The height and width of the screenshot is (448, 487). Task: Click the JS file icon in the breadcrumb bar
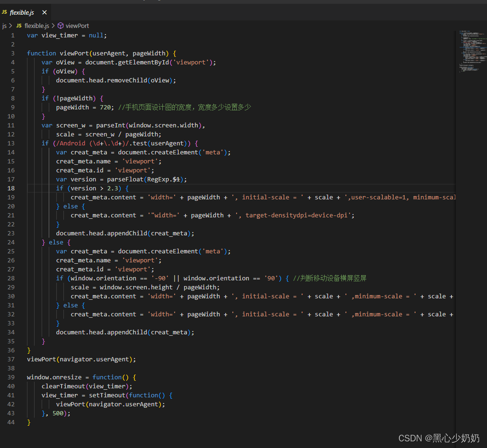(x=18, y=26)
